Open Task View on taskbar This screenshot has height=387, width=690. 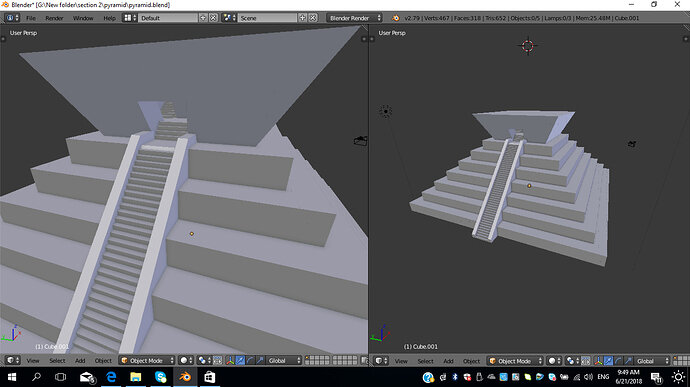60,377
